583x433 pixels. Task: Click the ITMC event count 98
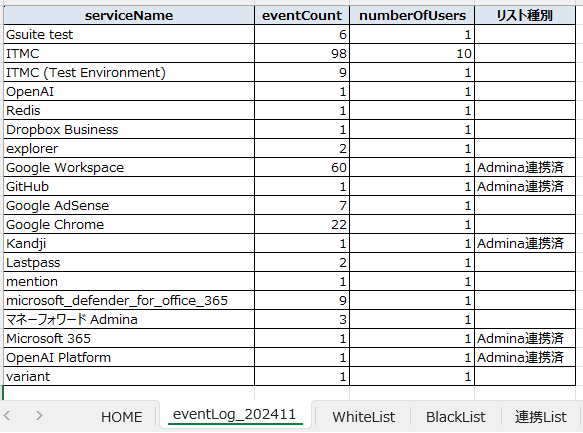[x=302, y=53]
